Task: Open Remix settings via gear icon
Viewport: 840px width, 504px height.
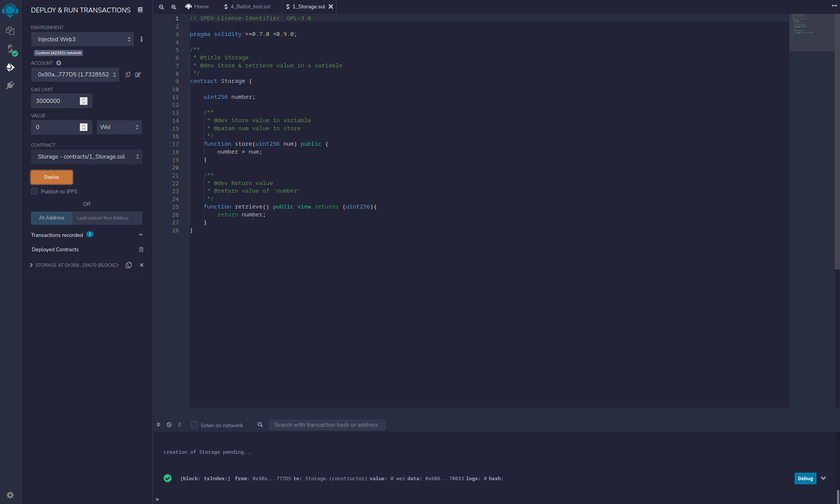Action: point(10,495)
